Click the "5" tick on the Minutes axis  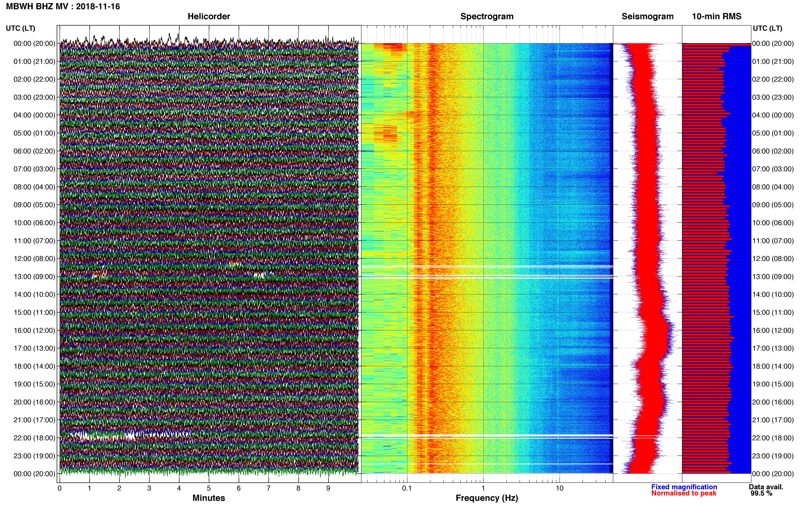pyautogui.click(x=209, y=488)
